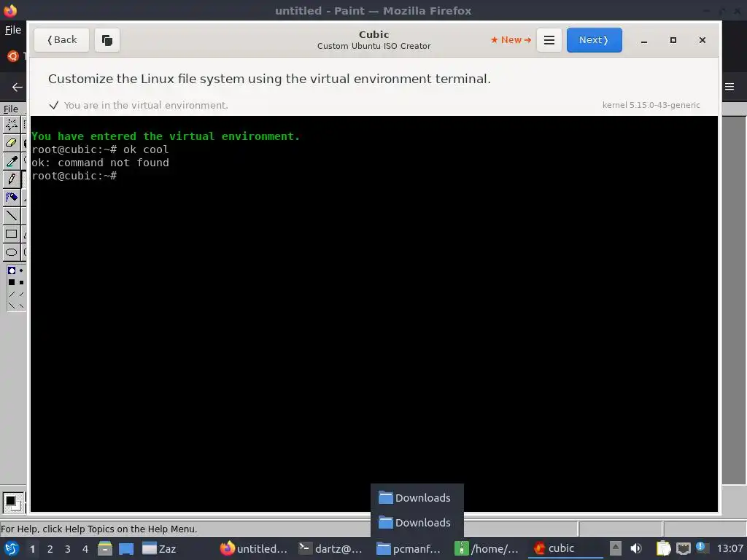The height and width of the screenshot is (560, 747).
Task: Select the Airbrush tool in Paint
Action: [x=12, y=197]
